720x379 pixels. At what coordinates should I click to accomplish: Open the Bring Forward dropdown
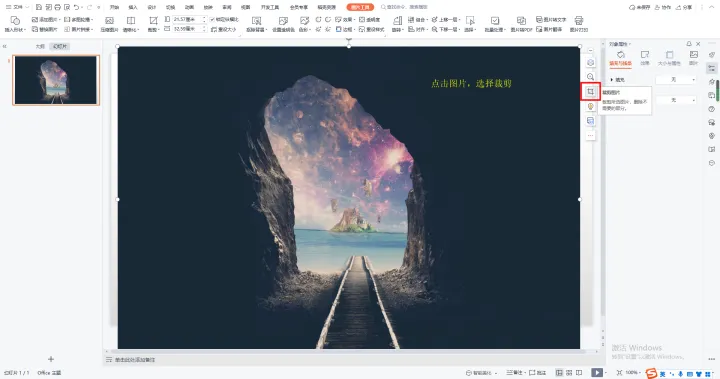(445, 20)
